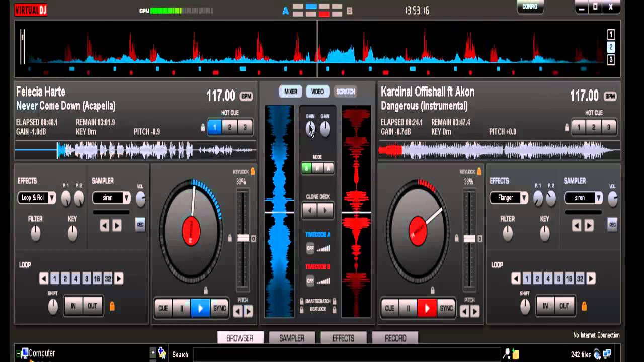Toggle the left deck loop lock icon
The height and width of the screenshot is (362, 644).
[112, 306]
